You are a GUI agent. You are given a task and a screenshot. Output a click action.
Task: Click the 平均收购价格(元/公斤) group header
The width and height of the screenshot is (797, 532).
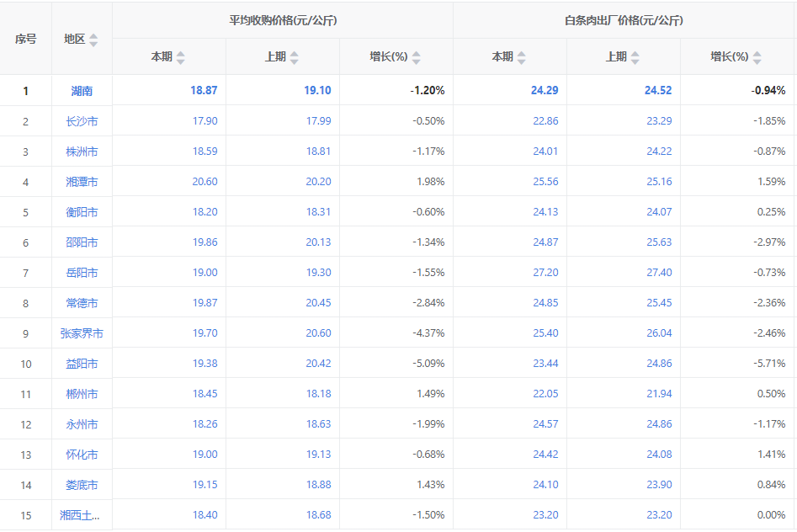283,20
